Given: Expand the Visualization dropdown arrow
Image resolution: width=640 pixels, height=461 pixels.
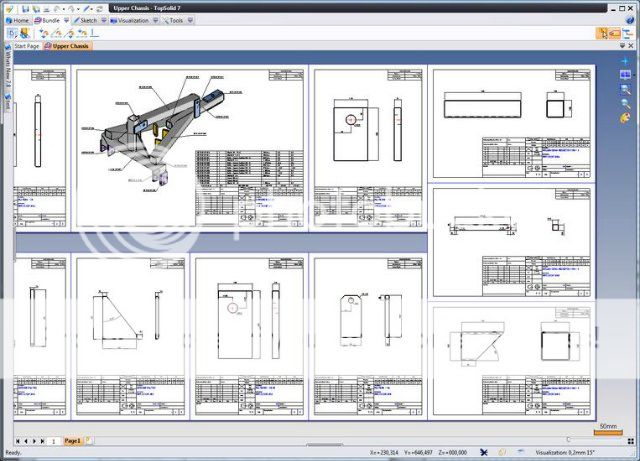Looking at the screenshot, I should point(157,20).
